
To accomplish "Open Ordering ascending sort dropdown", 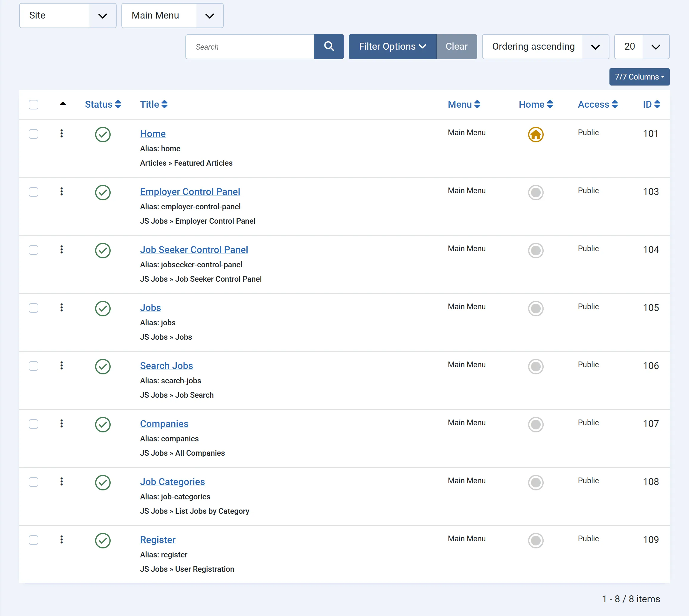I will click(545, 46).
